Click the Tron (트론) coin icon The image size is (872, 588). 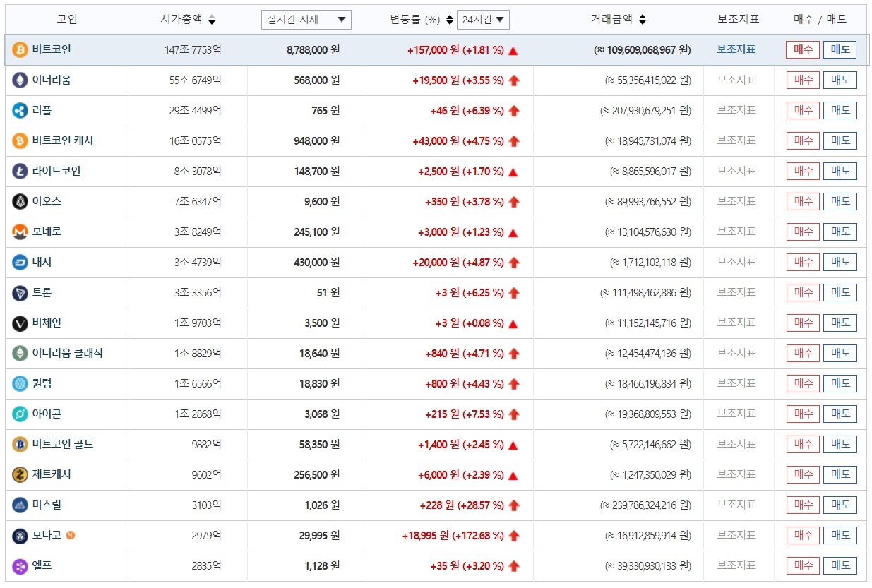coord(20,293)
